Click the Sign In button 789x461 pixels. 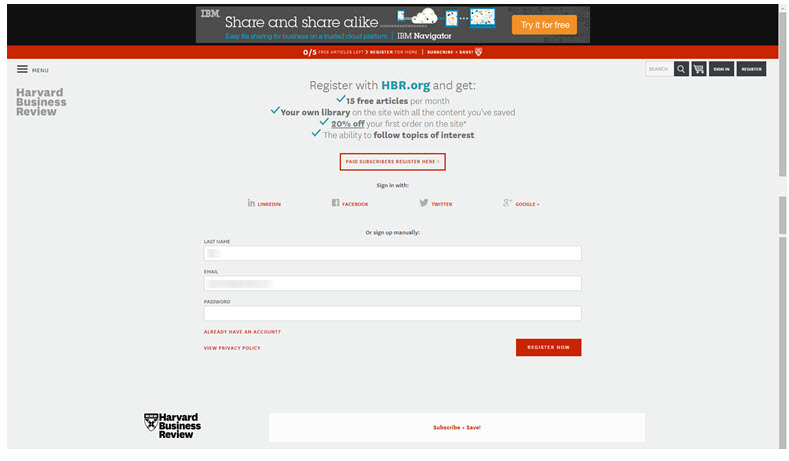point(721,69)
